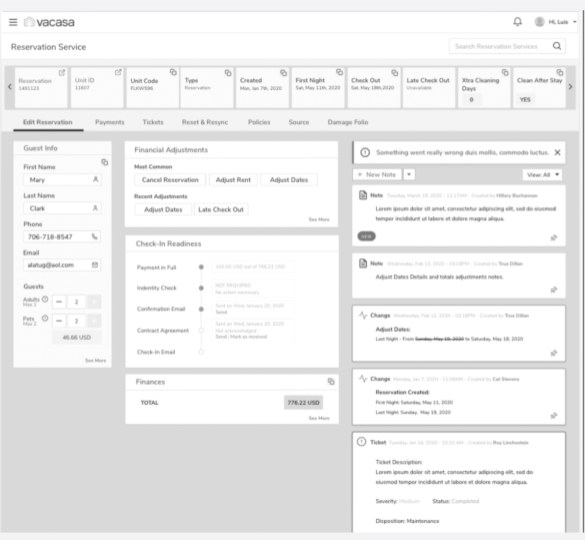Open the View: All filter dropdown

[542, 175]
